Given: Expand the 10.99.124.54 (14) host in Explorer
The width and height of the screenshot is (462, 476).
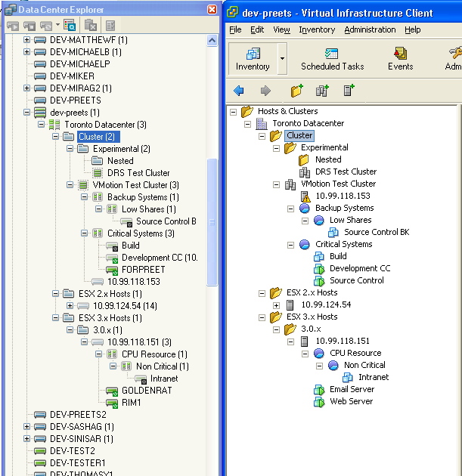Looking at the screenshot, I should click(x=70, y=305).
